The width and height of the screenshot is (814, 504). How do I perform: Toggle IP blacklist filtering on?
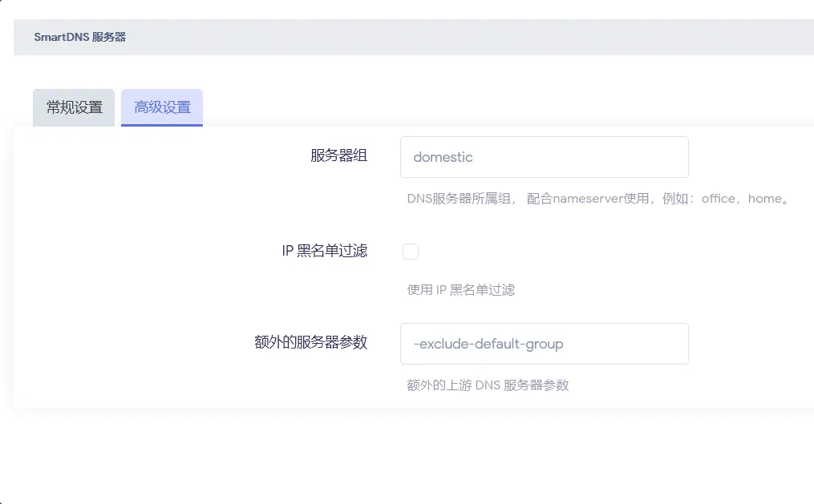(410, 251)
